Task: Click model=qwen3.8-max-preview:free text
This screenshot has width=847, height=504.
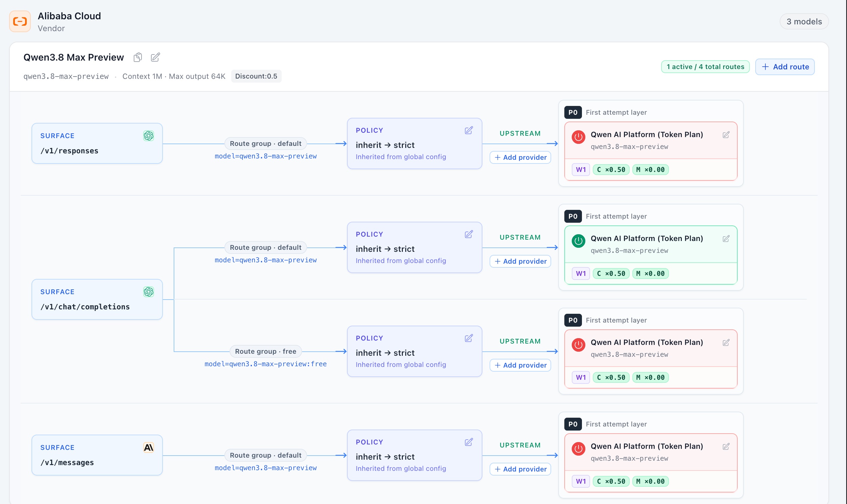Action: click(x=266, y=364)
